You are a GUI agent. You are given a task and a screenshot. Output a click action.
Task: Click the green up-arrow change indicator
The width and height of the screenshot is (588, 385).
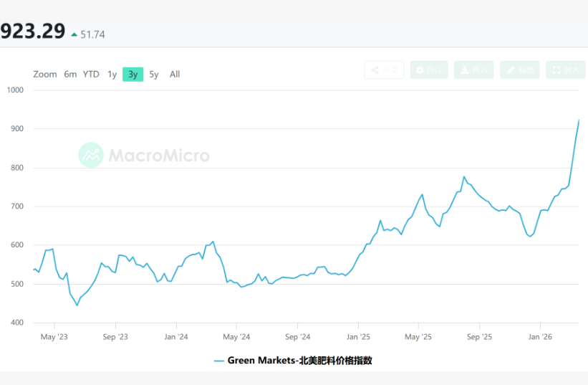click(x=74, y=34)
